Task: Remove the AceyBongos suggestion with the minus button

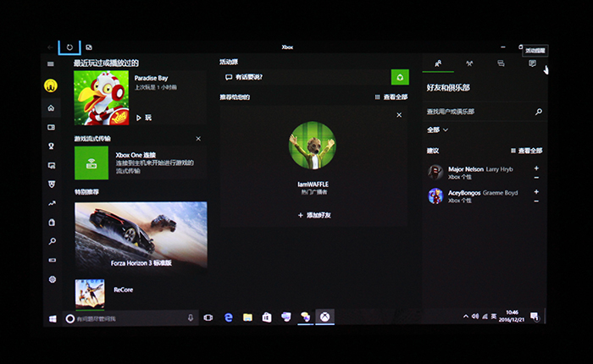Action: (536, 201)
